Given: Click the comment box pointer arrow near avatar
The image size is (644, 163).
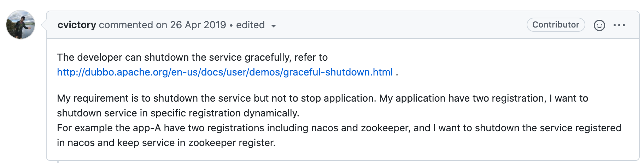Looking at the screenshot, I should click(44, 25).
